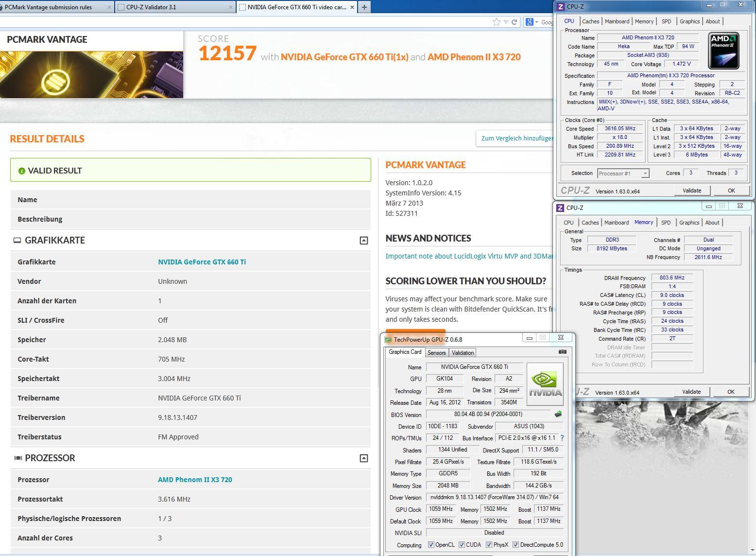Open Graphics tab in top CPU-Z window
The height and width of the screenshot is (556, 756).
pos(689,21)
